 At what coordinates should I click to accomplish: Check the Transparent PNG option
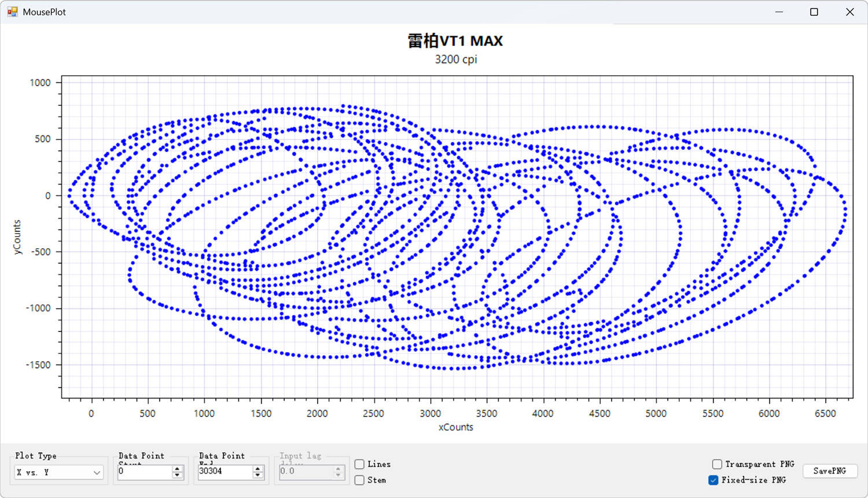[717, 464]
